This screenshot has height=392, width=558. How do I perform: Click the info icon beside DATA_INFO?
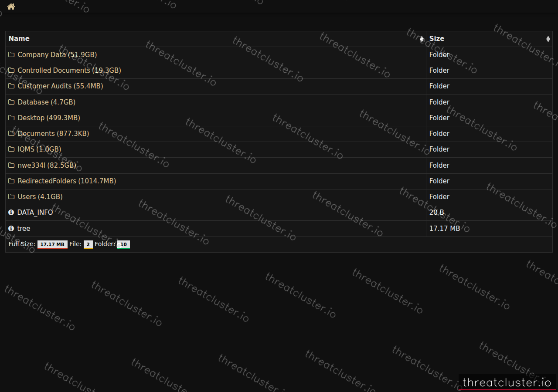tap(11, 213)
